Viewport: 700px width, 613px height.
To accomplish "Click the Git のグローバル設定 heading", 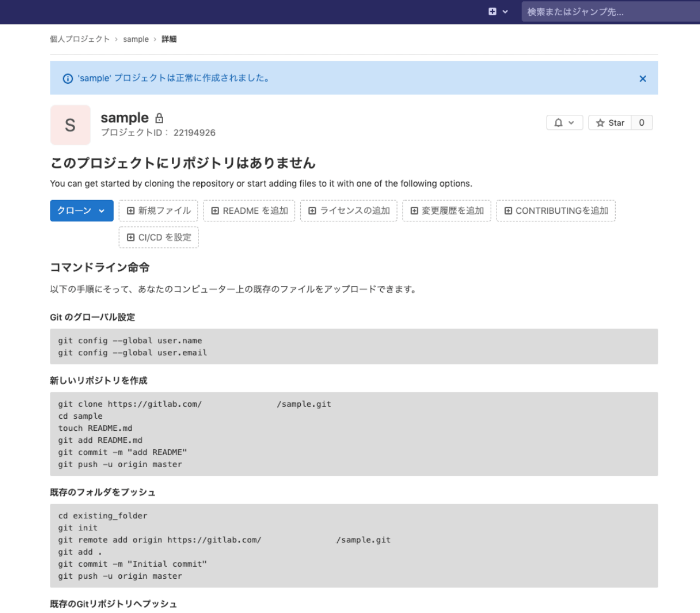I will coord(92,317).
